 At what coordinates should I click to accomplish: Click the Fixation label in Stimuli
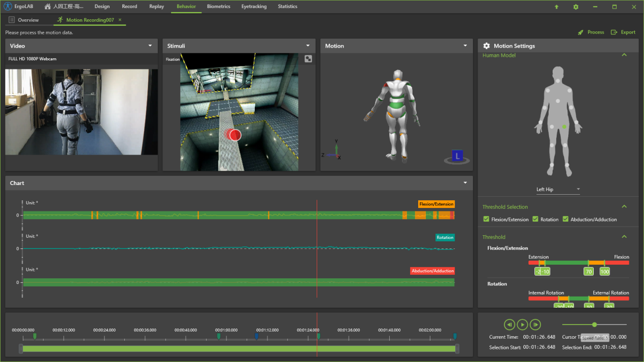pos(173,59)
